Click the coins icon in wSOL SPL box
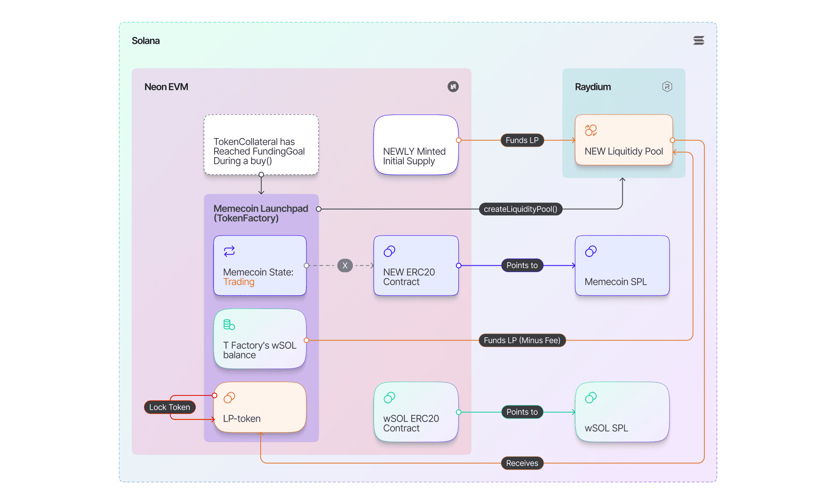836x504 pixels. tap(591, 397)
